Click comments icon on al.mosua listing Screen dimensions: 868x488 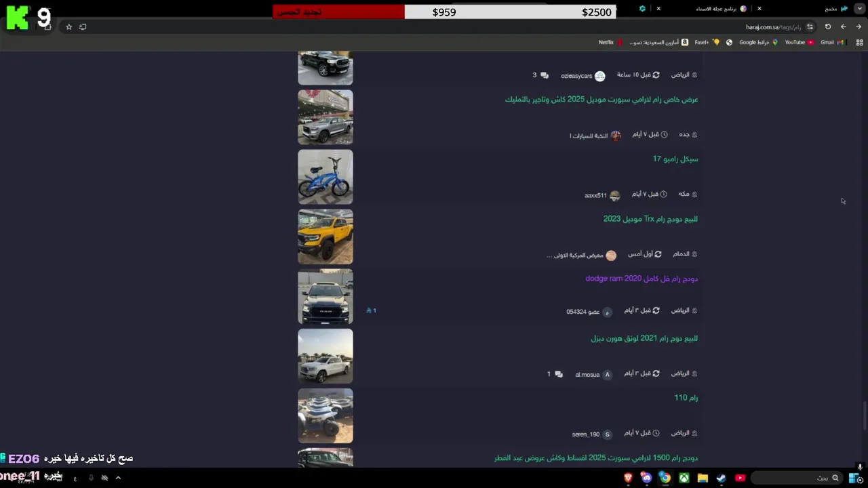point(558,374)
